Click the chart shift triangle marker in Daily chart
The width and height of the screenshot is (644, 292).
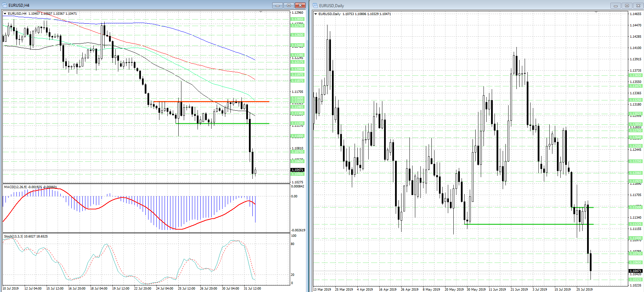[x=596, y=12]
